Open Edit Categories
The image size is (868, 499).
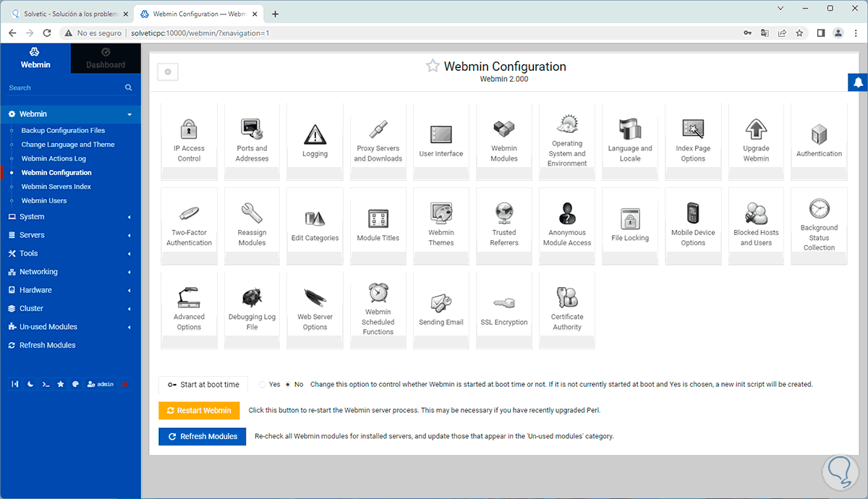tap(315, 226)
